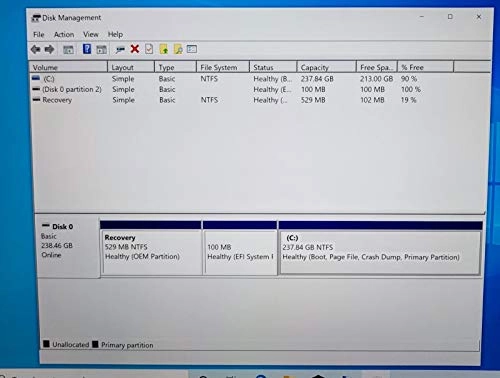Image resolution: width=500 pixels, height=378 pixels.
Task: Click the Disk 0 drive icon in lower pane
Action: 45,226
